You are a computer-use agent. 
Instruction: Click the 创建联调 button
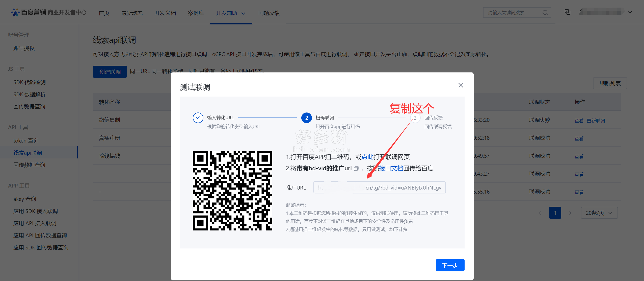click(x=110, y=72)
